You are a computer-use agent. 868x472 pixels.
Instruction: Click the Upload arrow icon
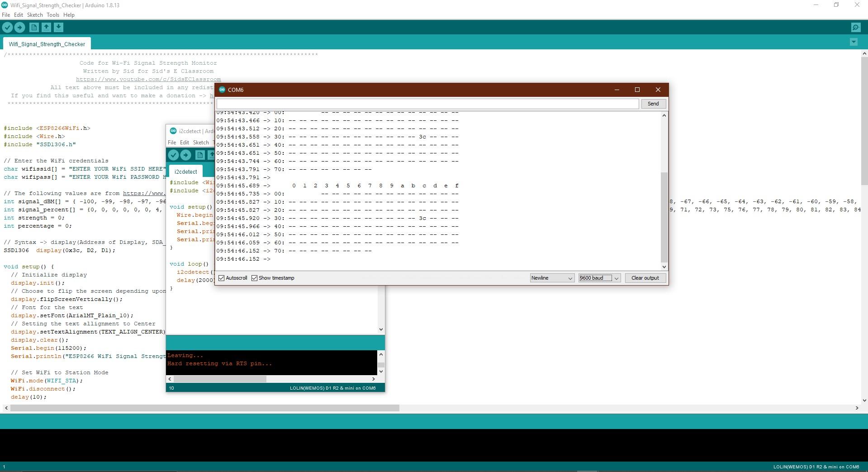pos(19,27)
